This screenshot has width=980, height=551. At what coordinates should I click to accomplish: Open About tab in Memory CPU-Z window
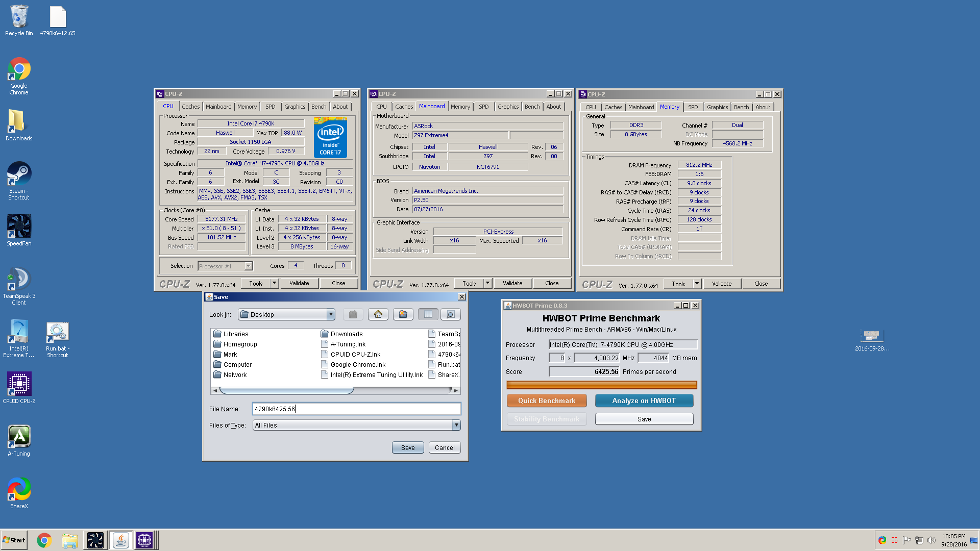pyautogui.click(x=763, y=107)
